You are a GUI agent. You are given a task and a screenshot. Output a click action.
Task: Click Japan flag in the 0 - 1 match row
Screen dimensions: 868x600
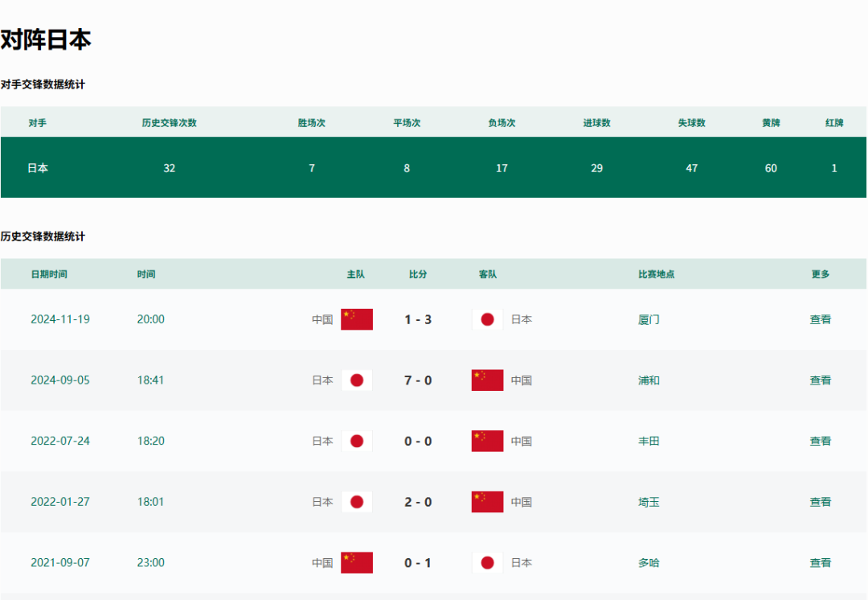(487, 563)
